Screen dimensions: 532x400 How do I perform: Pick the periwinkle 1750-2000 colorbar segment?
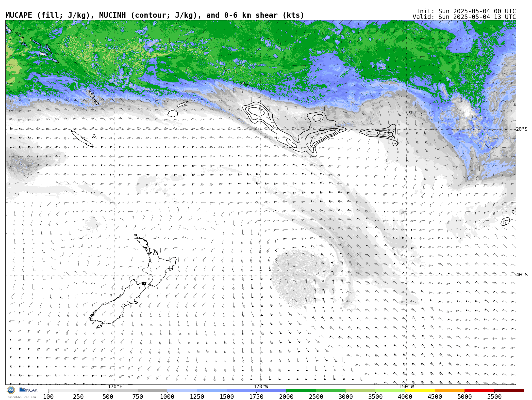271,391
